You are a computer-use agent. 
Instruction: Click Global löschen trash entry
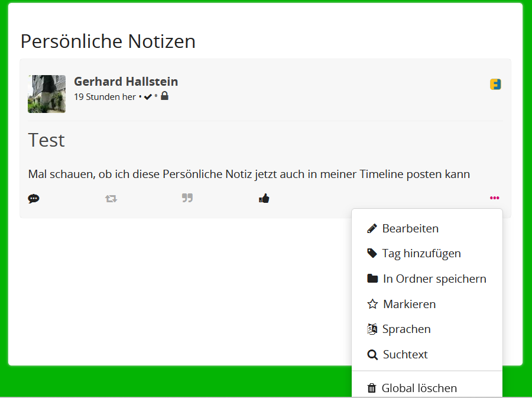pos(419,388)
